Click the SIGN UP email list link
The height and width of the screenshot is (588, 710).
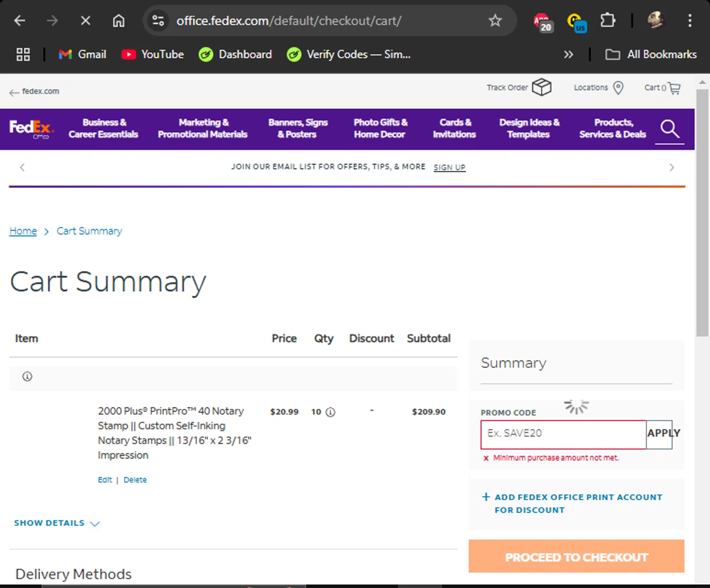pos(449,168)
